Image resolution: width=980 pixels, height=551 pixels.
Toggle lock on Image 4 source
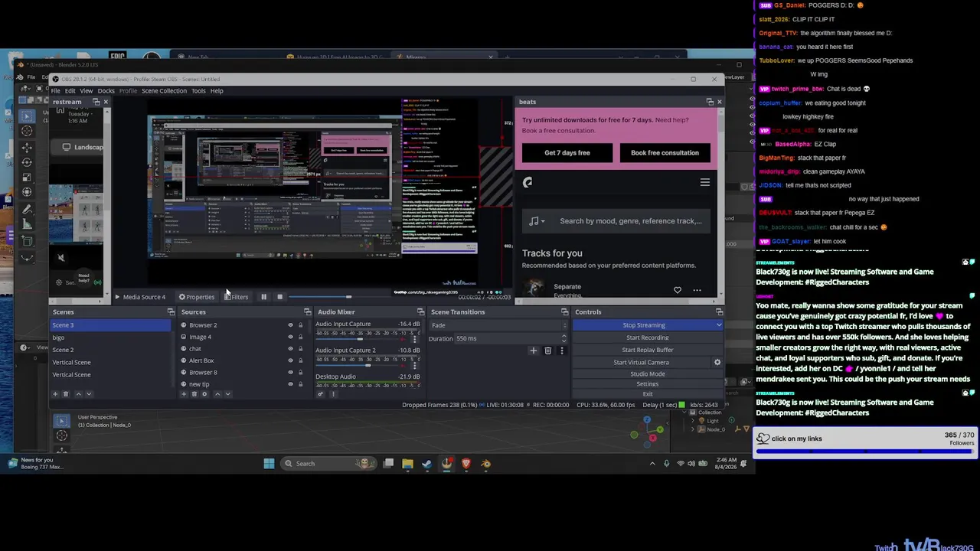[x=300, y=337]
